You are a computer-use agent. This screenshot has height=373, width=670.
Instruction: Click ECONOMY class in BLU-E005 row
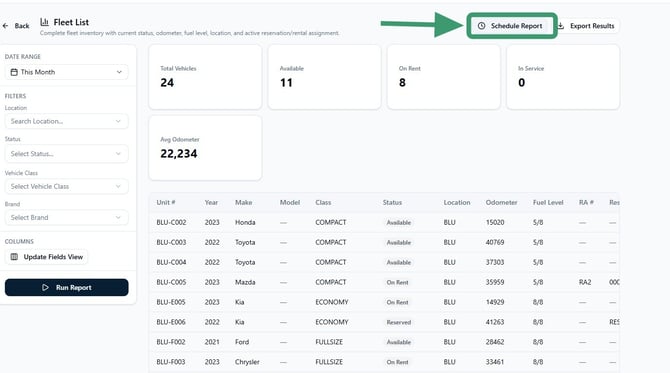(332, 302)
